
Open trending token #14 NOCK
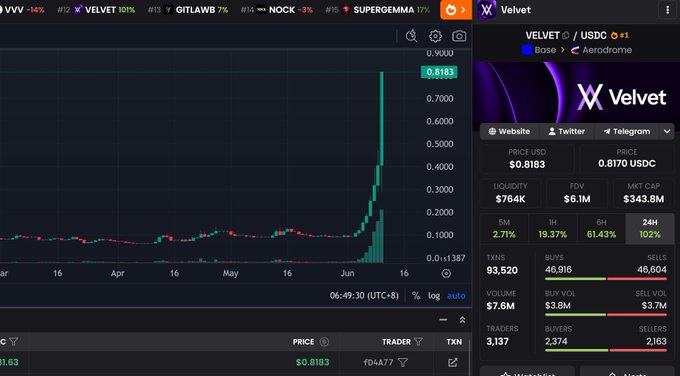pos(277,10)
